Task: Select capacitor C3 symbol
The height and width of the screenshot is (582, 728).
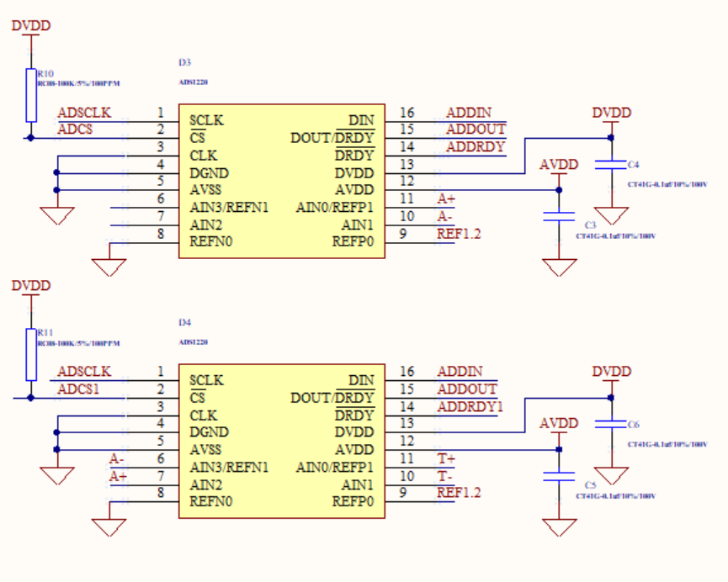Action: click(559, 216)
